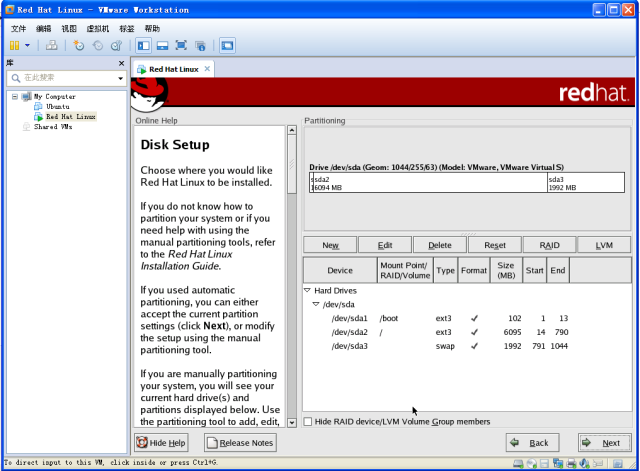Check Hide RAID device/LVM Volume Group members

pos(308,422)
